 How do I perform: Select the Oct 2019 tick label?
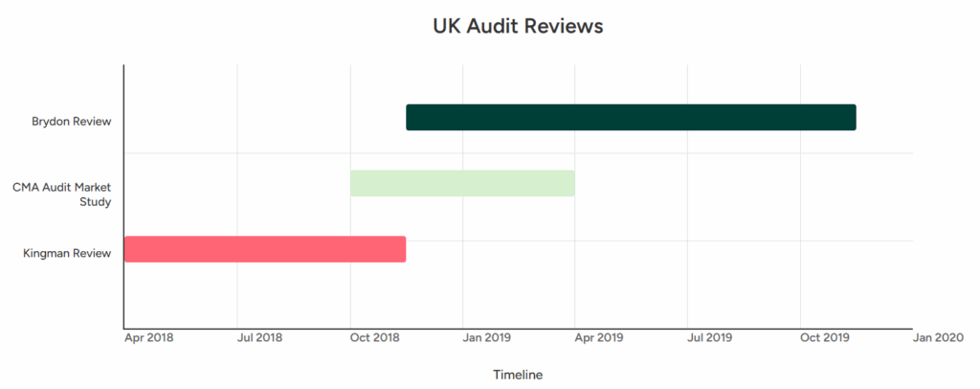[825, 337]
